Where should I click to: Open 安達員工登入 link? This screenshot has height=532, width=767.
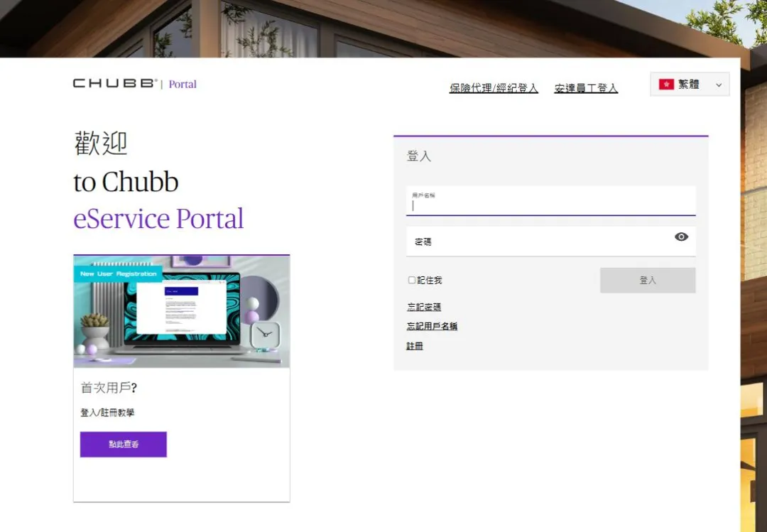[585, 88]
